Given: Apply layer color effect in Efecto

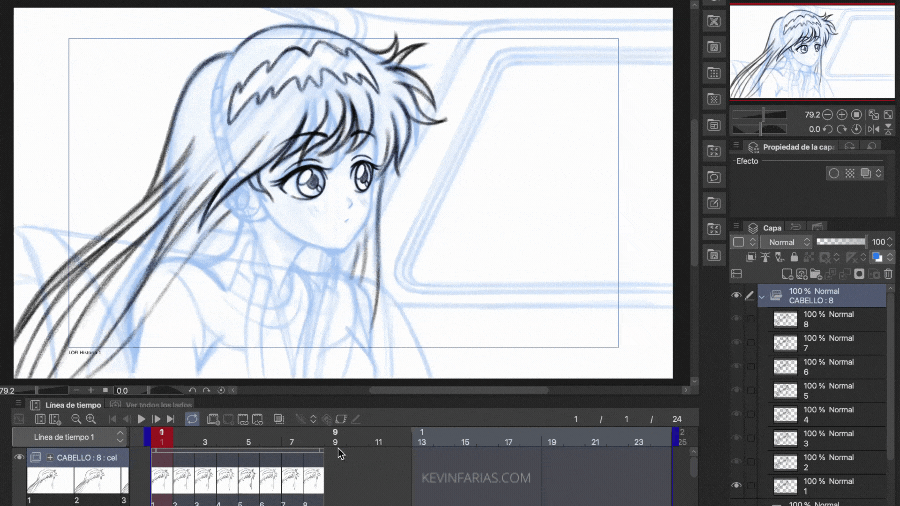Looking at the screenshot, I should [866, 173].
